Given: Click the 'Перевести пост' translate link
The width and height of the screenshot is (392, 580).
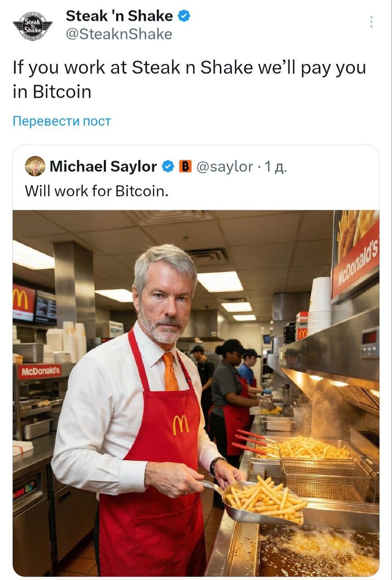Looking at the screenshot, I should [62, 121].
